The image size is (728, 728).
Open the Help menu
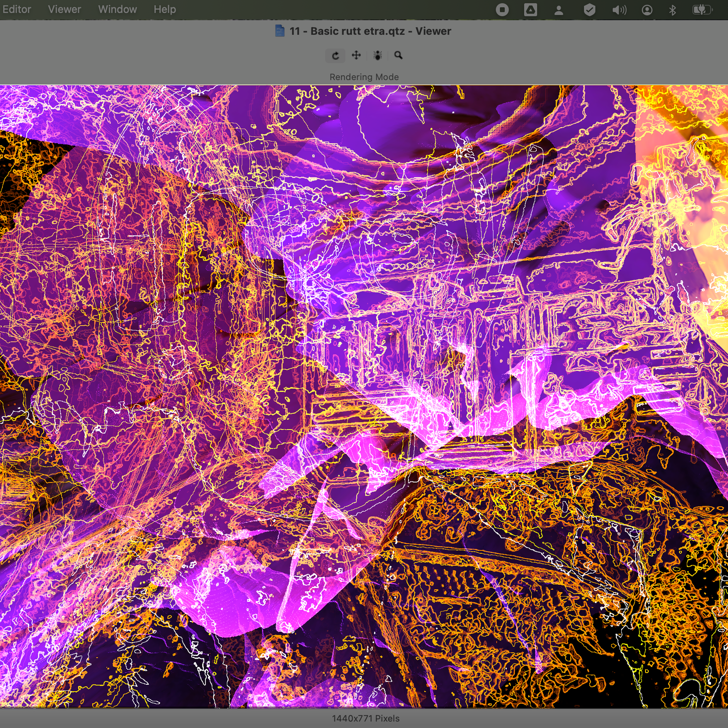(x=165, y=9)
